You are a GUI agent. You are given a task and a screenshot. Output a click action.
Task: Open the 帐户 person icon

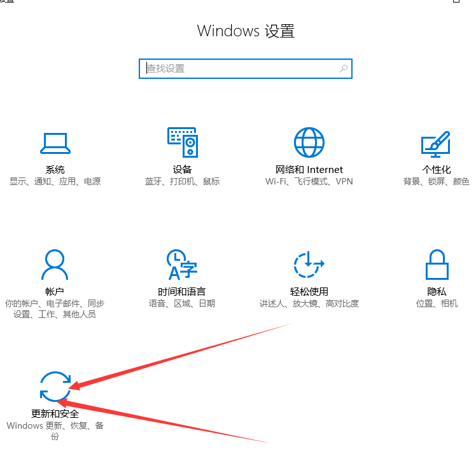pyautogui.click(x=55, y=265)
